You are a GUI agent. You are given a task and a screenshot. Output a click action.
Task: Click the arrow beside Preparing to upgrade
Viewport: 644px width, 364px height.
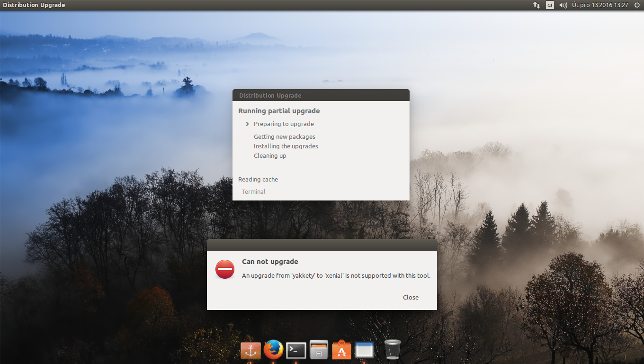(x=247, y=124)
